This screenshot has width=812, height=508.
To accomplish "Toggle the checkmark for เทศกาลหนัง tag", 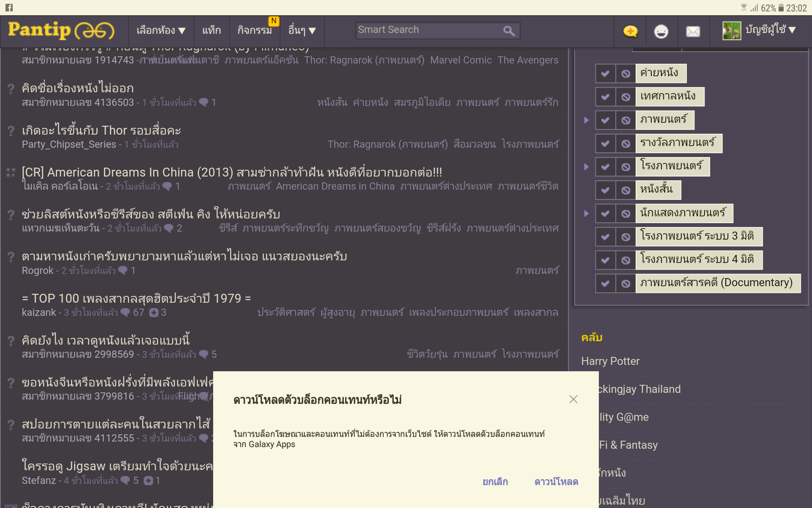I will [x=605, y=97].
